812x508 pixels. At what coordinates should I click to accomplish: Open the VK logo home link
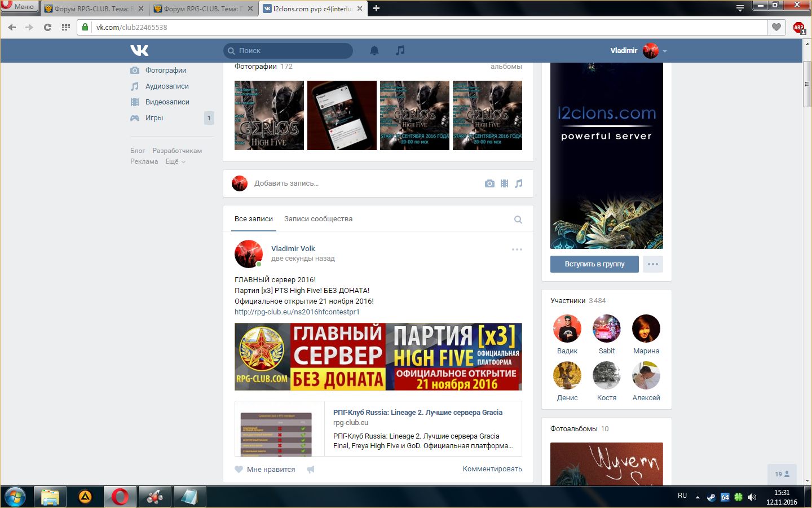[x=139, y=50]
